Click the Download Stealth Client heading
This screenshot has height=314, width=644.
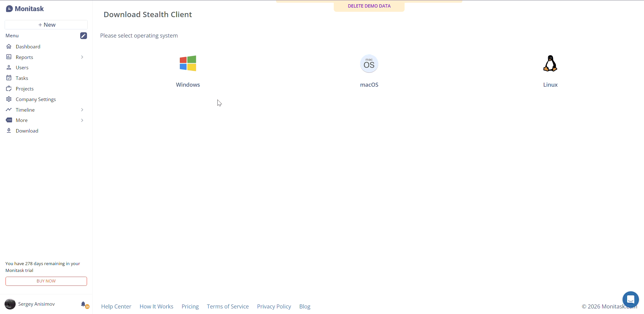tap(148, 14)
